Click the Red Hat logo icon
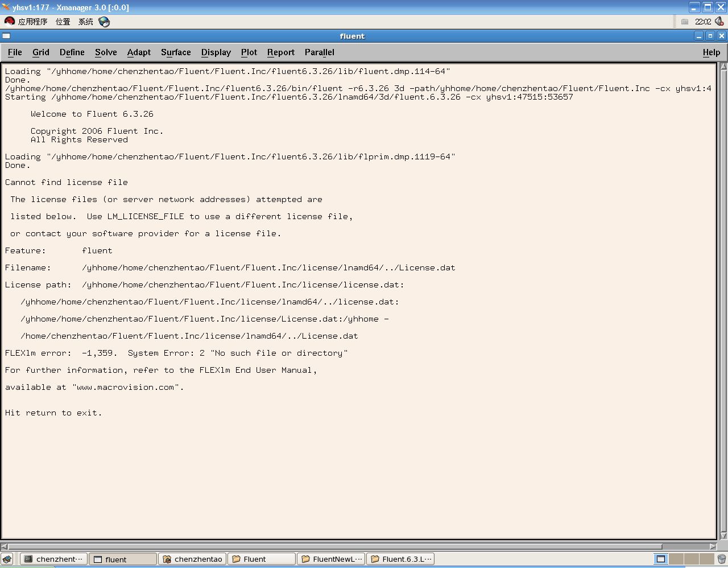This screenshot has height=568, width=728. (x=9, y=22)
